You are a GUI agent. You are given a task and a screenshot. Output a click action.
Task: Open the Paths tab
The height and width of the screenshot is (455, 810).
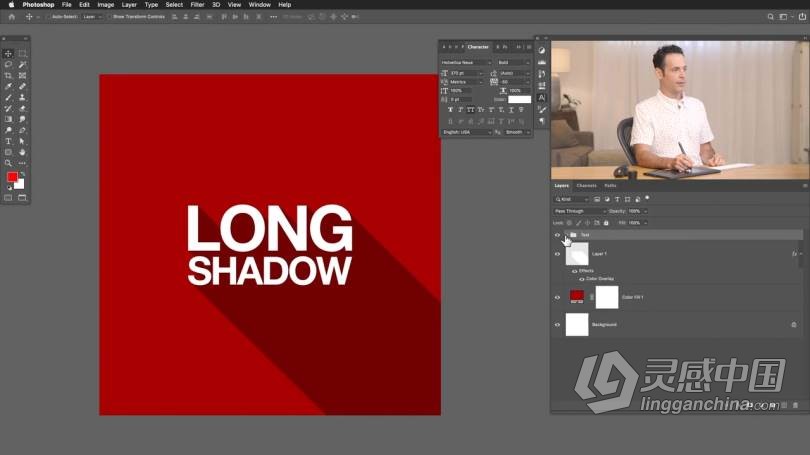point(610,185)
